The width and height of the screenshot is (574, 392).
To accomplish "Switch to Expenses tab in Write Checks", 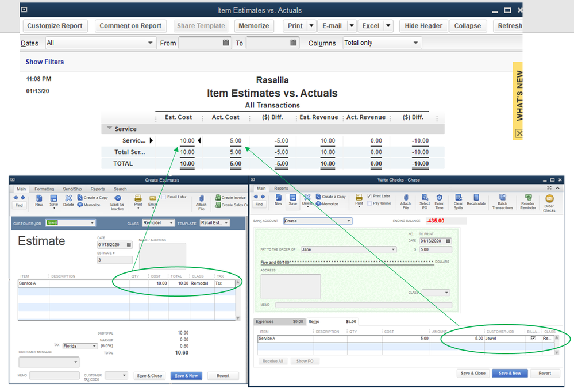I will [x=279, y=322].
